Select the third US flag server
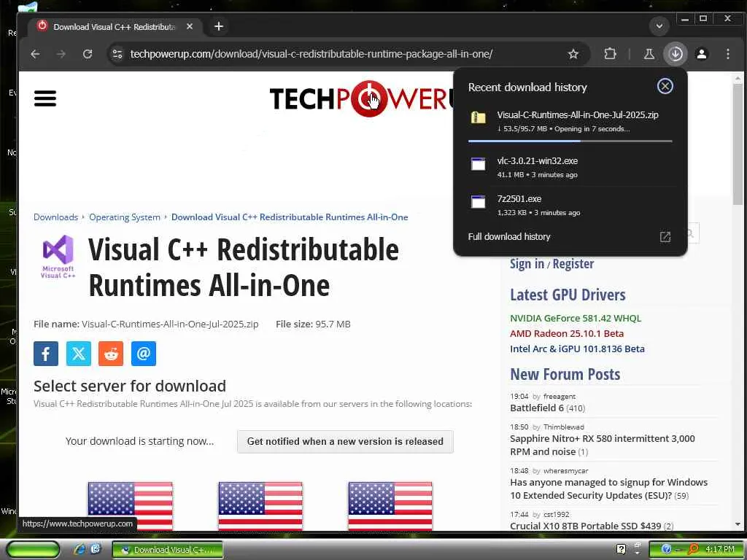Screen dimensions: 747x560 (390, 506)
